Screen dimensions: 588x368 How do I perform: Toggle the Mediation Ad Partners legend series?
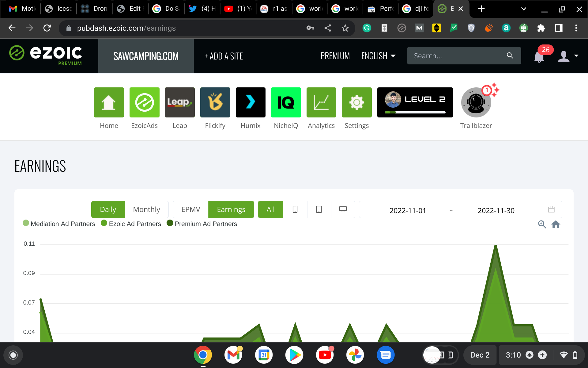pos(59,224)
